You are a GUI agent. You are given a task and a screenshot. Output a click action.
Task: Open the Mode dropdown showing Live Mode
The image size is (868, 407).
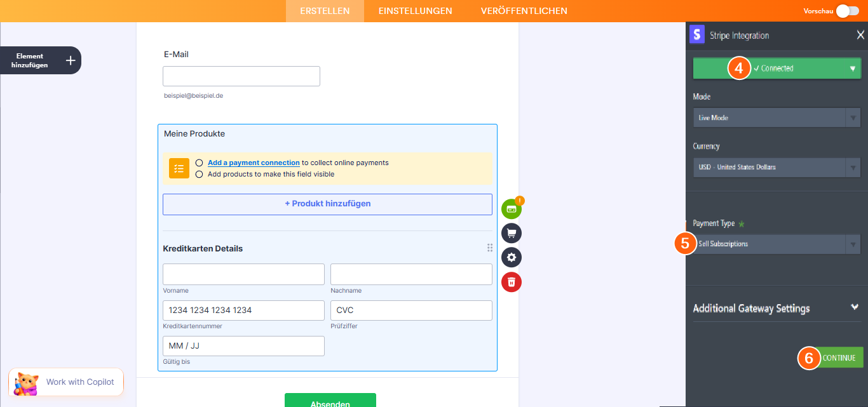[776, 117]
